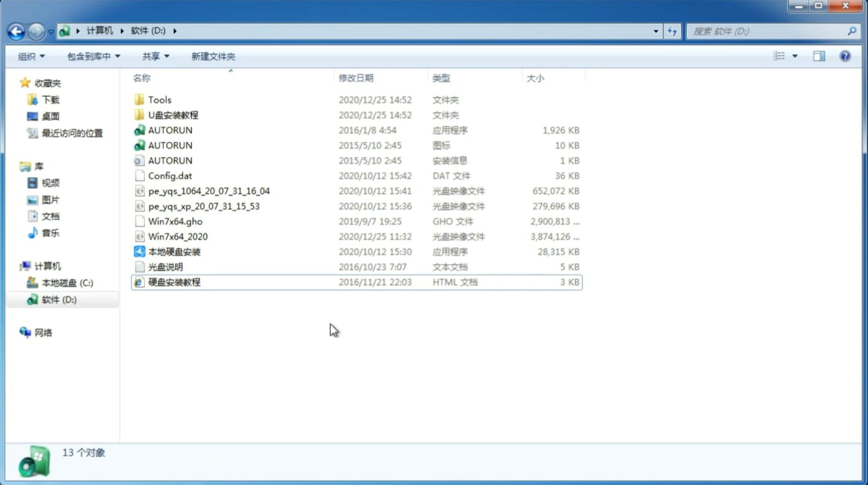Click 新建文件夹 button

(x=213, y=56)
